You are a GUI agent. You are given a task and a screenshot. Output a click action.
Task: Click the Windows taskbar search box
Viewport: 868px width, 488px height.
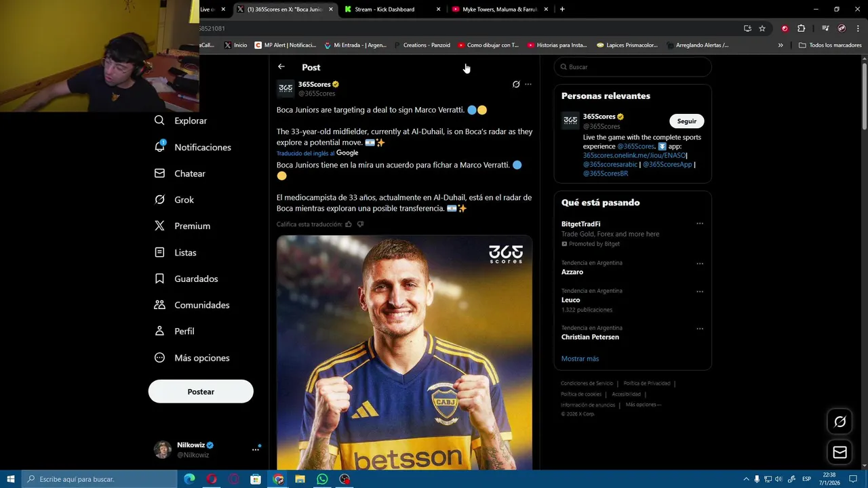100,479
